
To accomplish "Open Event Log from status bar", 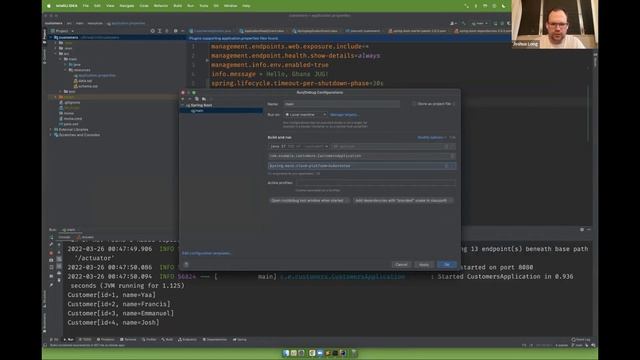I will (581, 340).
